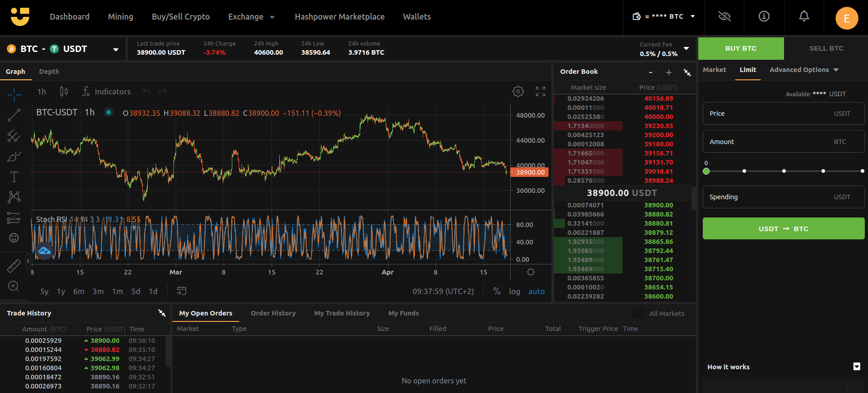Select the BUY BTC button
The height and width of the screenshot is (393, 868).
pos(741,48)
